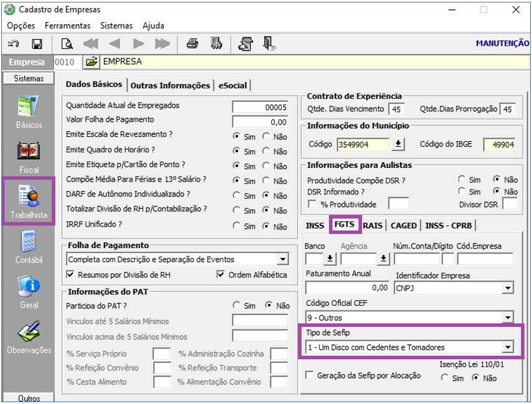Switch to eSocial tab
The width and height of the screenshot is (532, 404).
(233, 85)
